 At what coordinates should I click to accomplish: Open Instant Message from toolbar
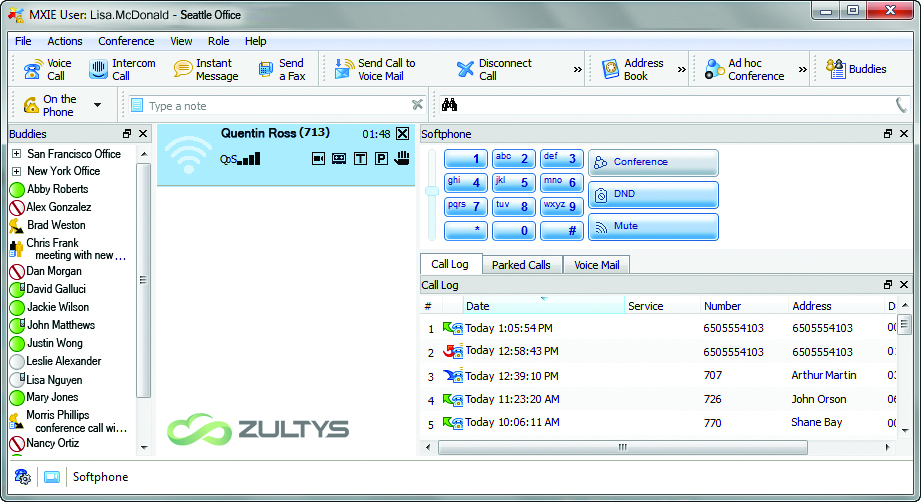(206, 69)
